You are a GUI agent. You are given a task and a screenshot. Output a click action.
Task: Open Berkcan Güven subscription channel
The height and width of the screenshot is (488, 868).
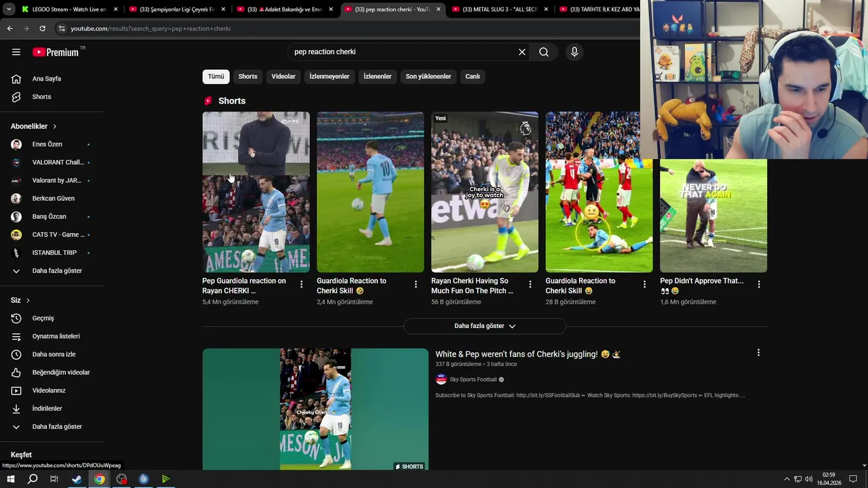pos(53,199)
